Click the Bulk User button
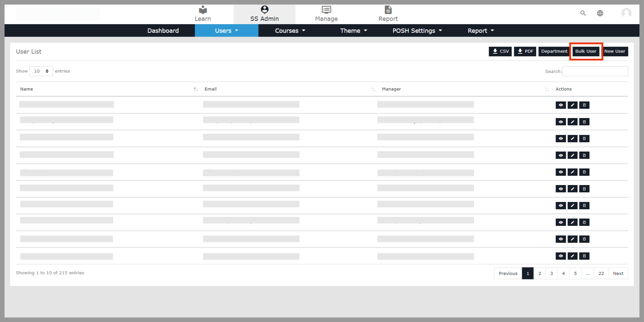The width and height of the screenshot is (644, 322). (585, 51)
